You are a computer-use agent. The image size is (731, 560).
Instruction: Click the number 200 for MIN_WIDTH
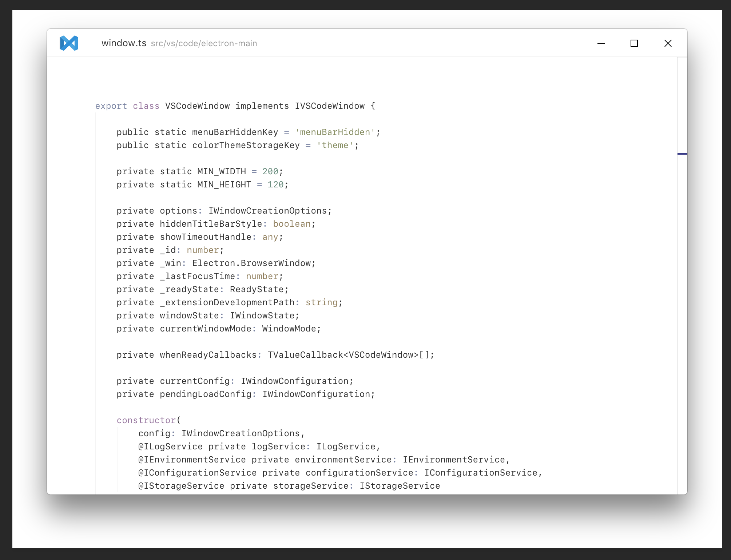click(x=270, y=171)
